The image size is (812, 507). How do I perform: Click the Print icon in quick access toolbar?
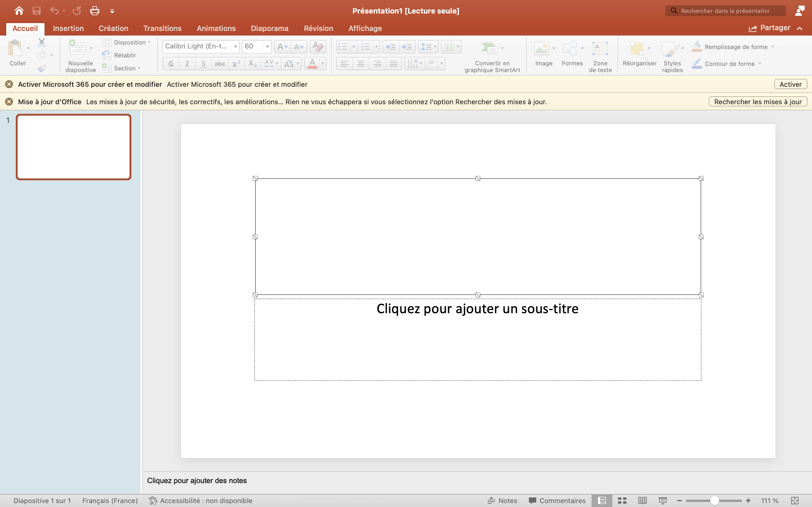[x=95, y=11]
